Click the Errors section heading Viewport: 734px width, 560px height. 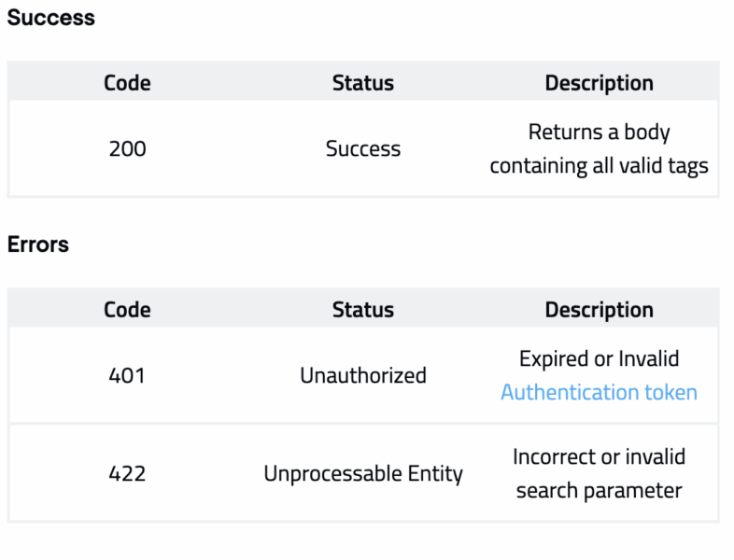38,245
